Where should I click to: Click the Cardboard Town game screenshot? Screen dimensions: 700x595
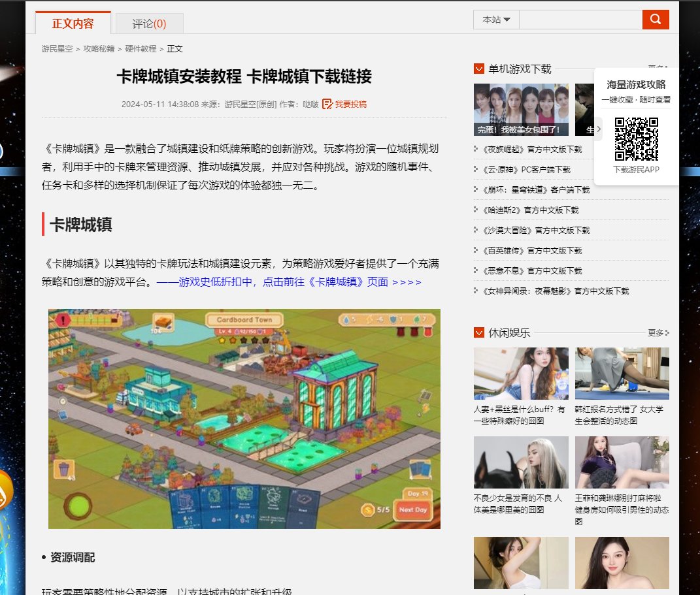[x=244, y=419]
